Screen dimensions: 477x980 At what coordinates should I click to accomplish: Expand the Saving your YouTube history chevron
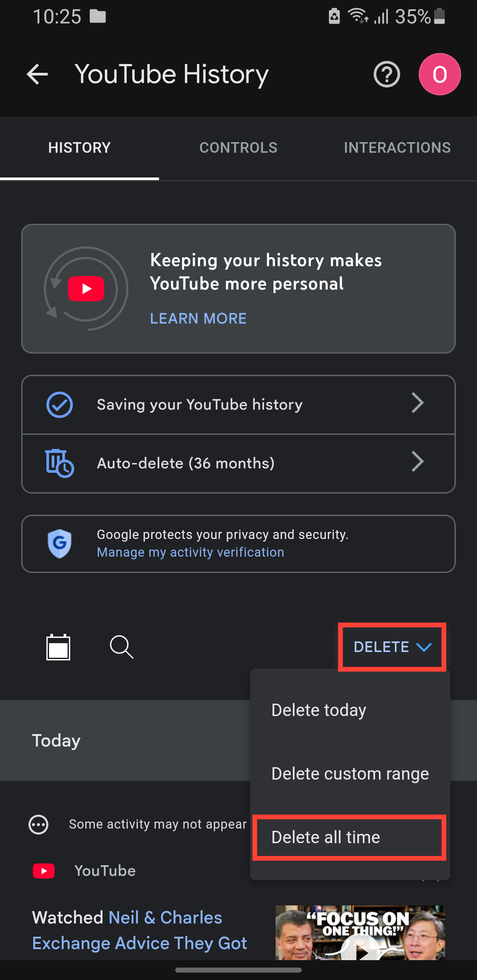click(x=417, y=403)
